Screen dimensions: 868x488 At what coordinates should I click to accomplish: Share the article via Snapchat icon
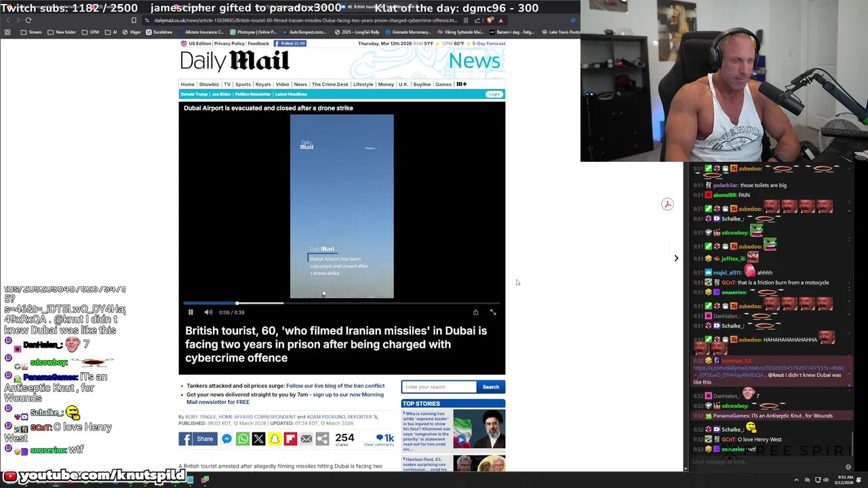[275, 439]
